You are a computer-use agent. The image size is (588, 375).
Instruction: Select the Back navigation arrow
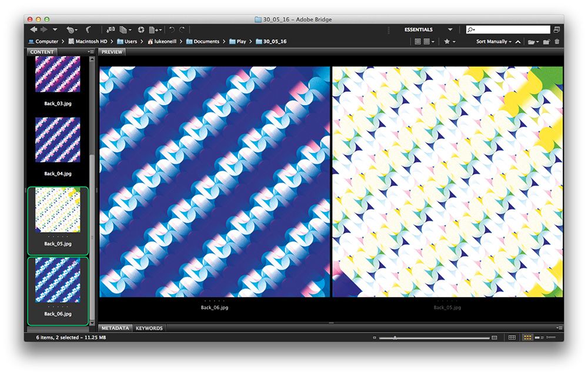34,29
